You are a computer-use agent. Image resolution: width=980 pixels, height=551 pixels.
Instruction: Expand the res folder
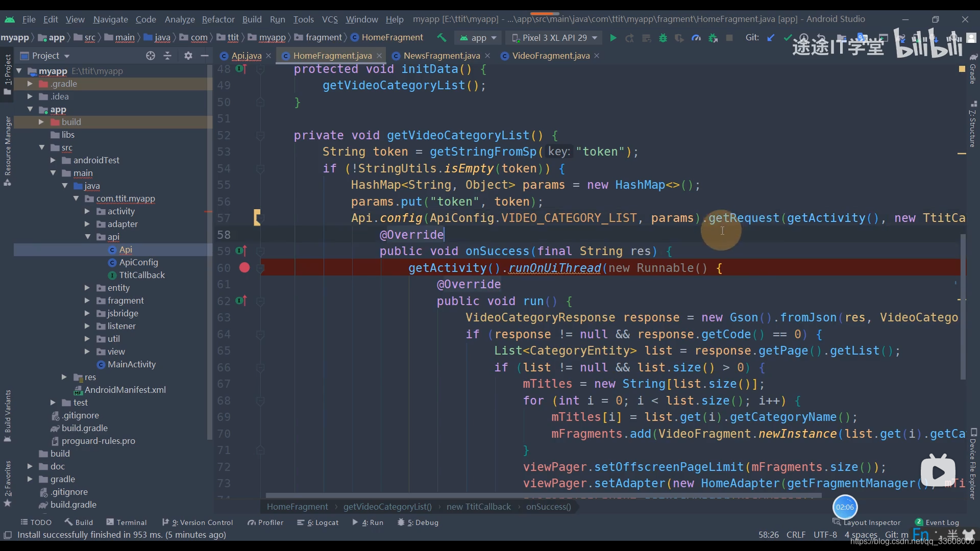[64, 377]
